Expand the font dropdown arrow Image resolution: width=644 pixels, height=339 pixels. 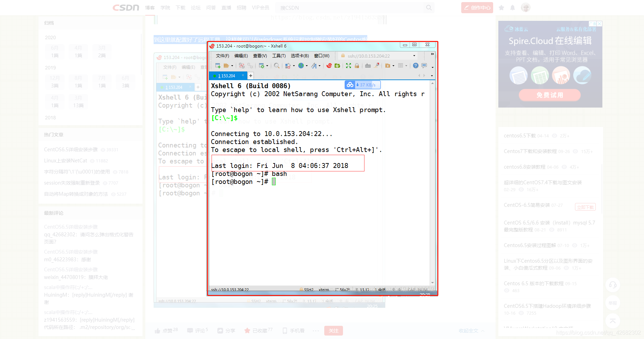319,66
